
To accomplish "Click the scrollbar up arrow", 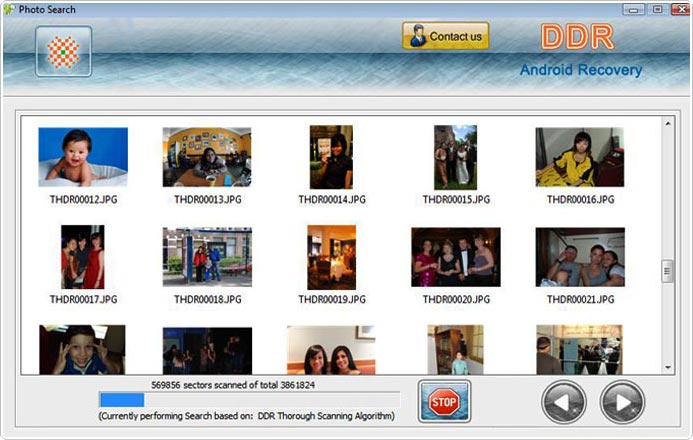I will [x=667, y=124].
